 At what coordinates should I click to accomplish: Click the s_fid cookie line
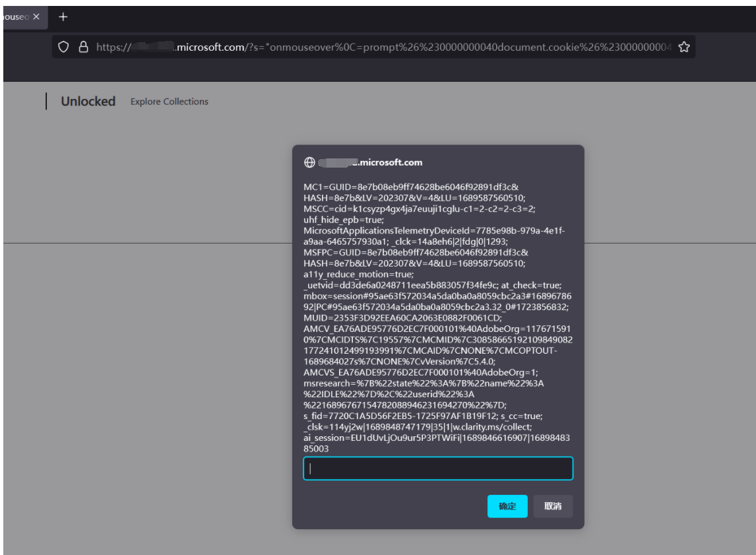point(400,416)
